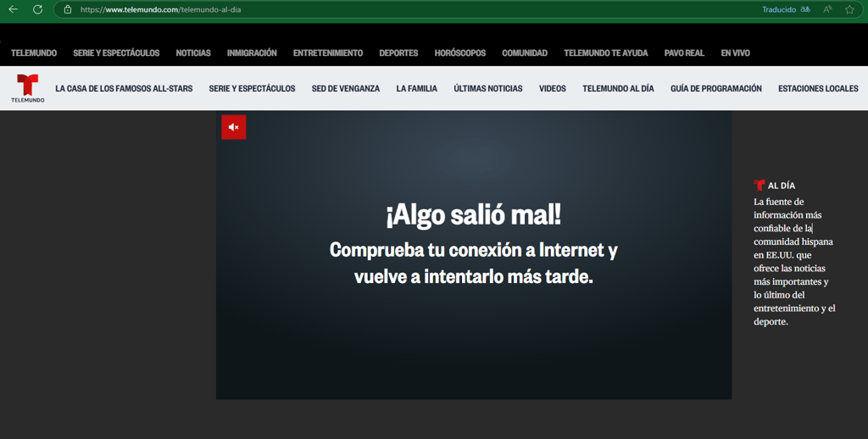Open PAVO REAL in the top menu
Image resolution: width=868 pixels, height=439 pixels.
tap(684, 53)
